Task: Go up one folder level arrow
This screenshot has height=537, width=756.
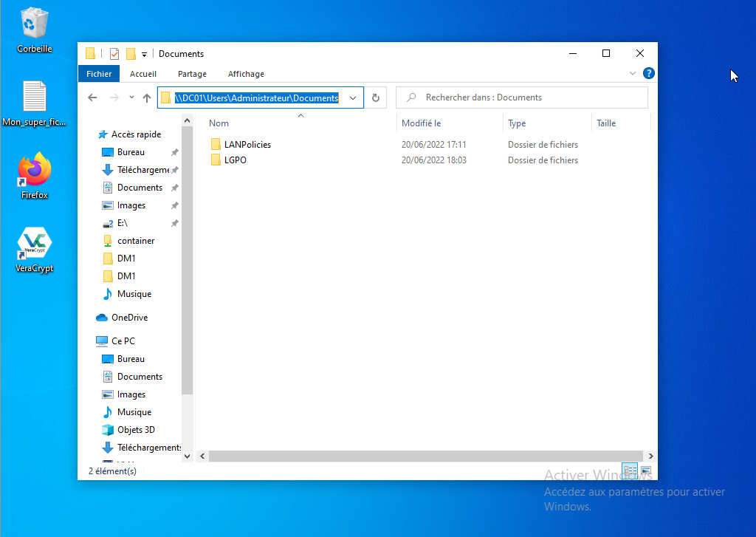Action: [147, 98]
